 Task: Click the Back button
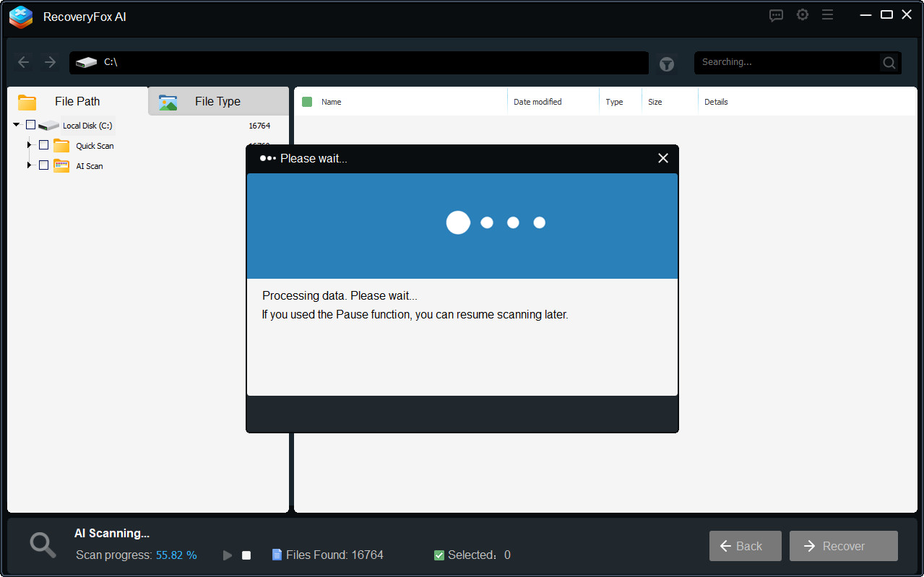click(746, 546)
